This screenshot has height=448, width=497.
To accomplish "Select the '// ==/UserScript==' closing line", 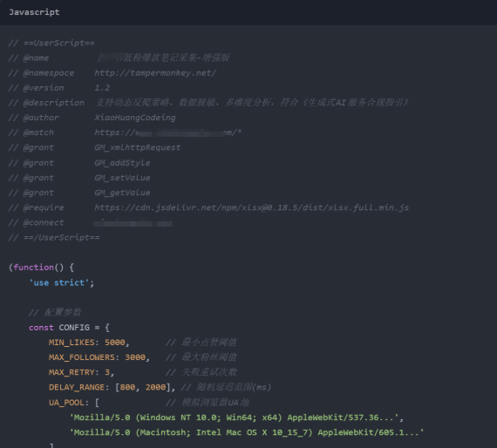I will pos(54,238).
